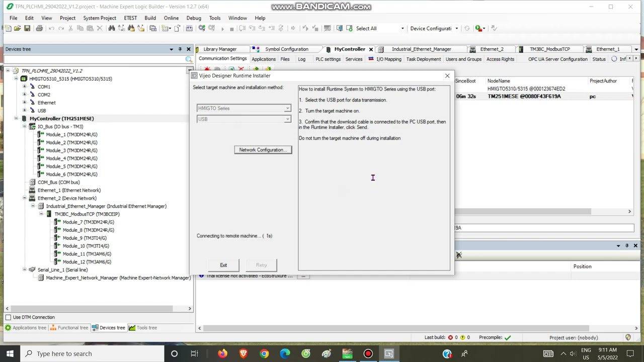Collapse the IO_Bus node

click(24, 127)
